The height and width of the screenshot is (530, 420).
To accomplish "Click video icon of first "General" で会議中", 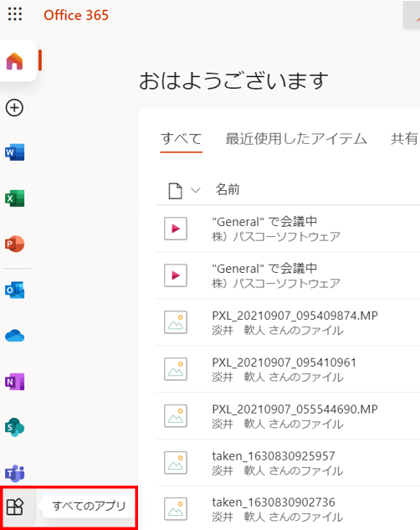I will click(176, 229).
